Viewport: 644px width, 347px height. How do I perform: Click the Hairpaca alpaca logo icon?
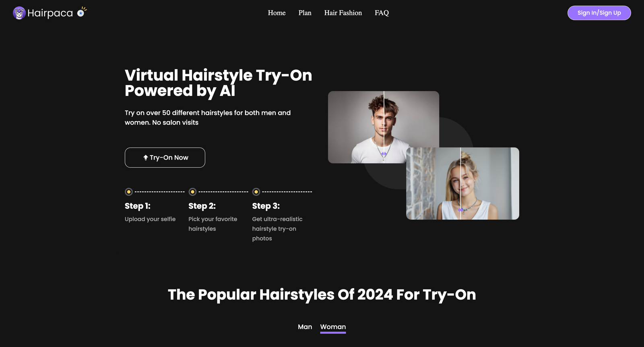click(19, 13)
